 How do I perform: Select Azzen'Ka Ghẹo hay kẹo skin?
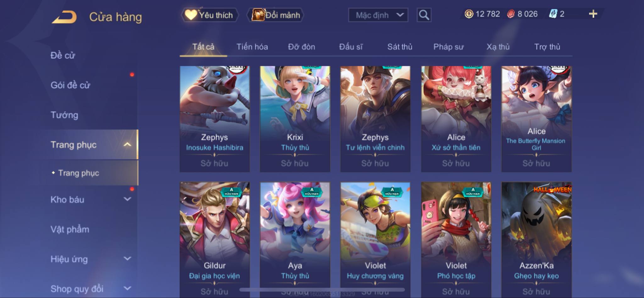536,240
